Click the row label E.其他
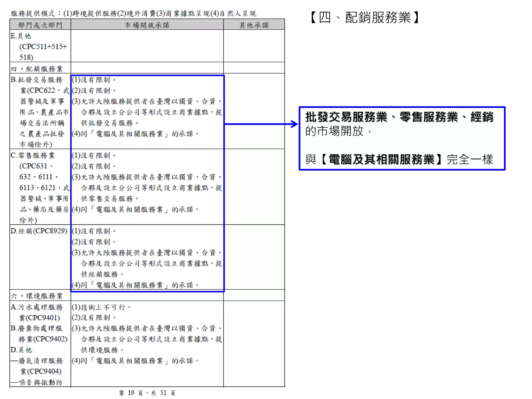 pyautogui.click(x=21, y=36)
